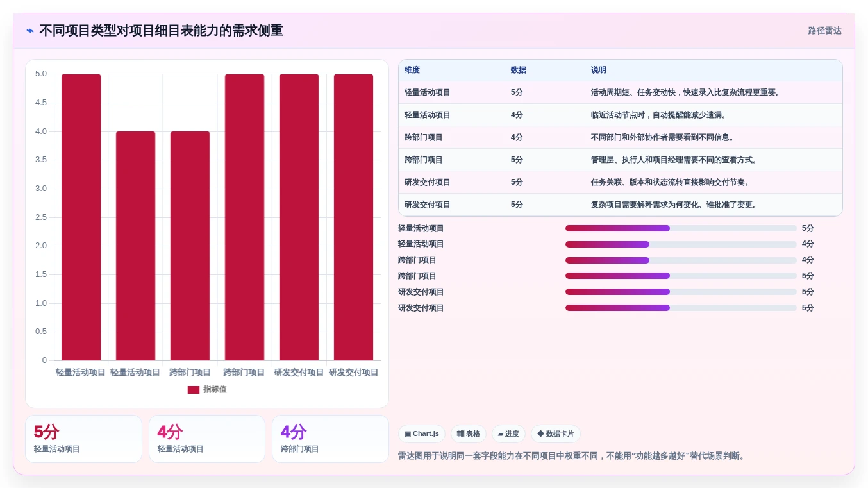Click the 轻量活动项目 chart bar with value 5
The height and width of the screenshot is (488, 868).
tap(81, 217)
